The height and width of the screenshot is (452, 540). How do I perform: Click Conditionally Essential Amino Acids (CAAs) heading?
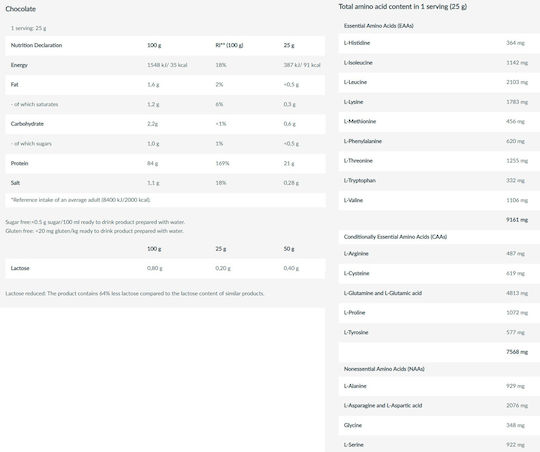coord(395,237)
